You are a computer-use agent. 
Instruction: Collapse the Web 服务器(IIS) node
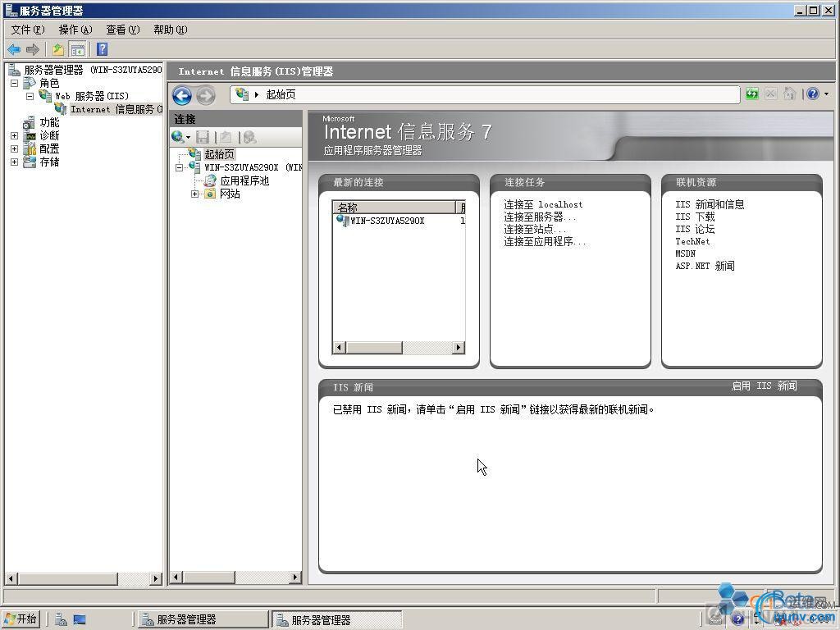tap(30, 97)
